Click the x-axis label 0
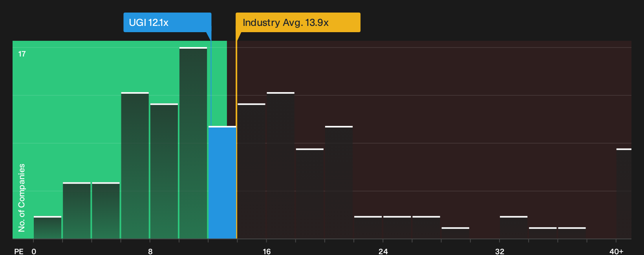Screen dimensions: 644x255 pos(34,251)
